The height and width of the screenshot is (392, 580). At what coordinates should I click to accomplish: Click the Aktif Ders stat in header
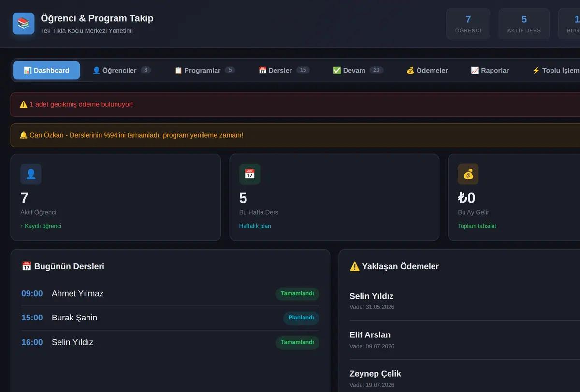[524, 24]
